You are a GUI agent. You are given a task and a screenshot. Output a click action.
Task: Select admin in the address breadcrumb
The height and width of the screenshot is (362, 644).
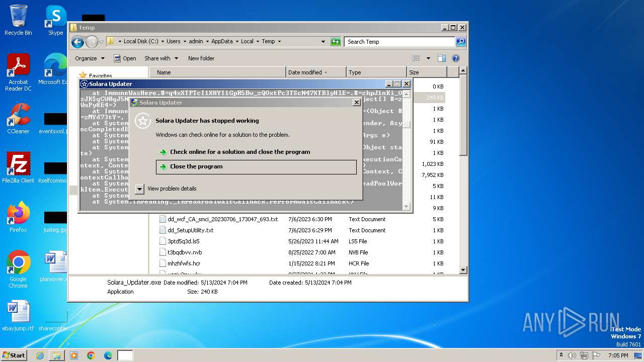[196, 42]
